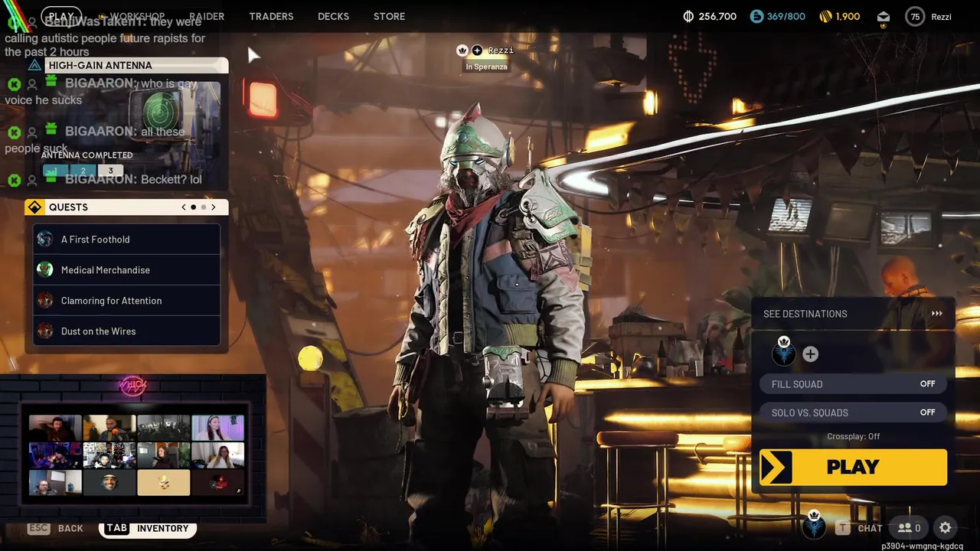
Task: Open quest Dust on the Wires
Action: (126, 331)
